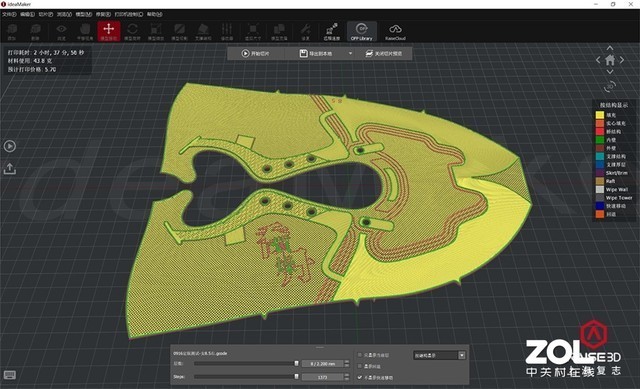Click the 导出到本地 export to local button

click(316, 53)
